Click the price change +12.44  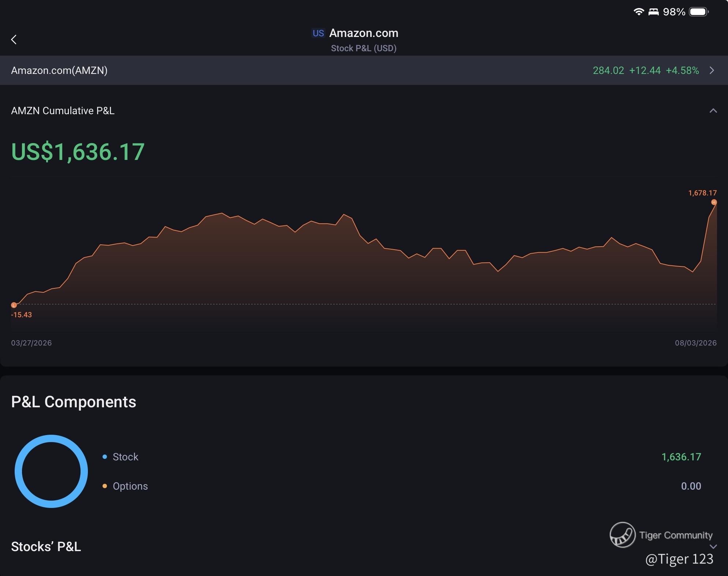tap(645, 70)
